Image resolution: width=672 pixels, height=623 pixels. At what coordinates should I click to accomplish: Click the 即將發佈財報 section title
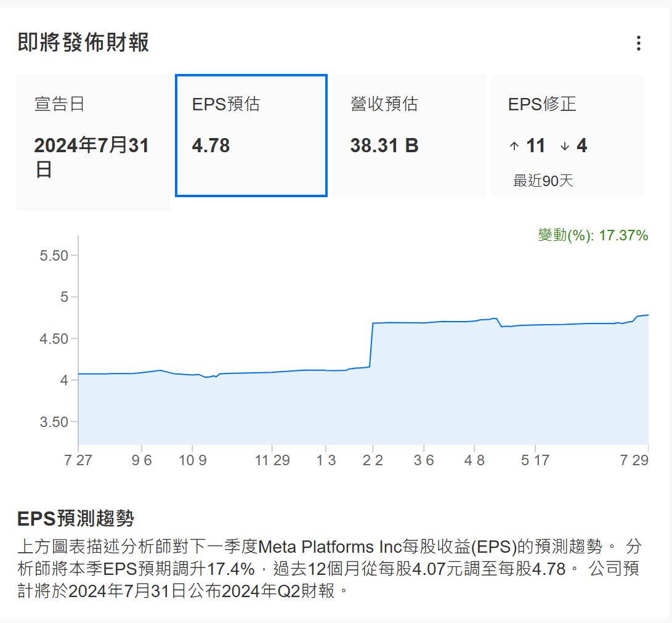coord(83,43)
